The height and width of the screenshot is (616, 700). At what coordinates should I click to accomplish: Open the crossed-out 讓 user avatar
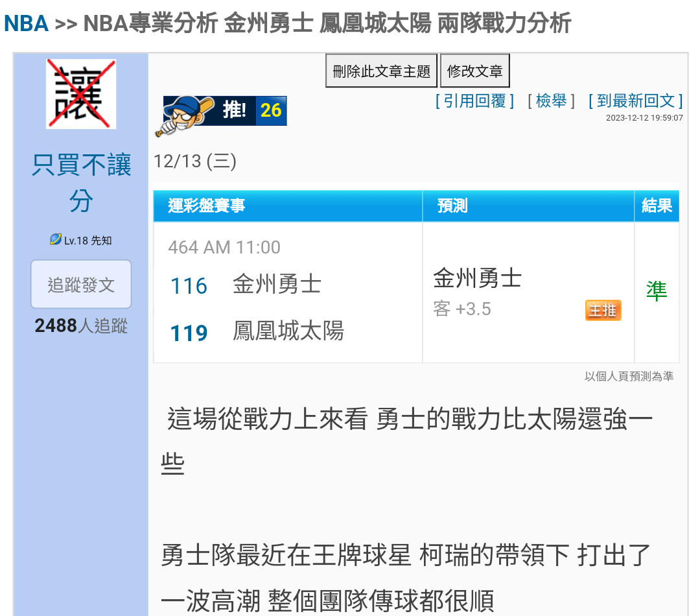click(x=81, y=94)
